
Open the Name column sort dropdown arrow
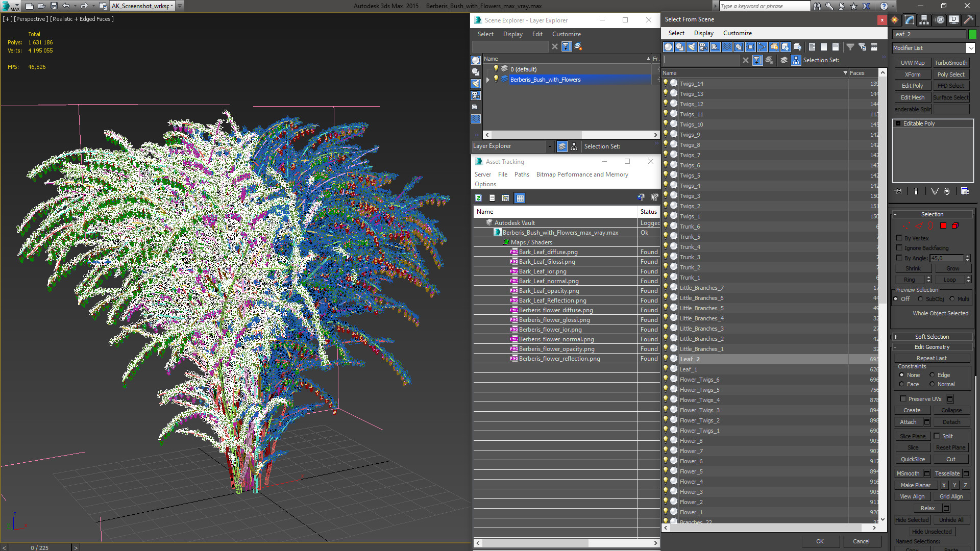(845, 73)
